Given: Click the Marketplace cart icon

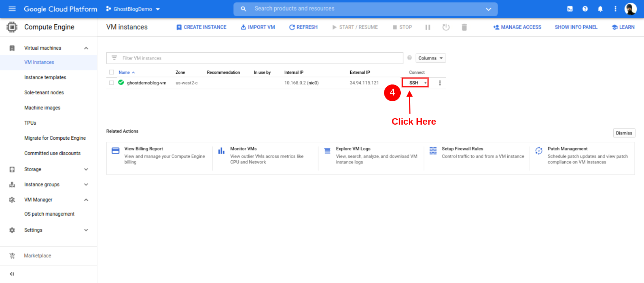Looking at the screenshot, I should click(12, 256).
